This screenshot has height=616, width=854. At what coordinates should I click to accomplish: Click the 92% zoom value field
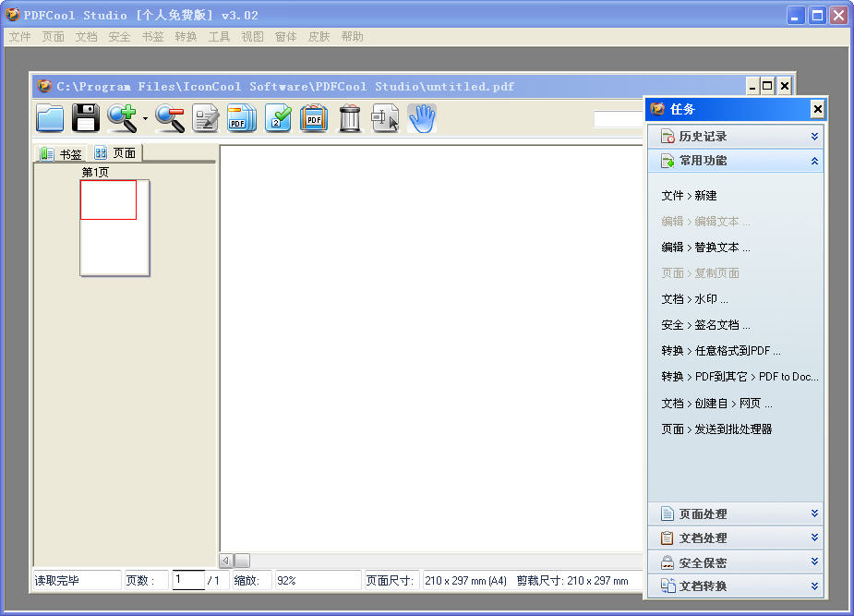pos(317,581)
